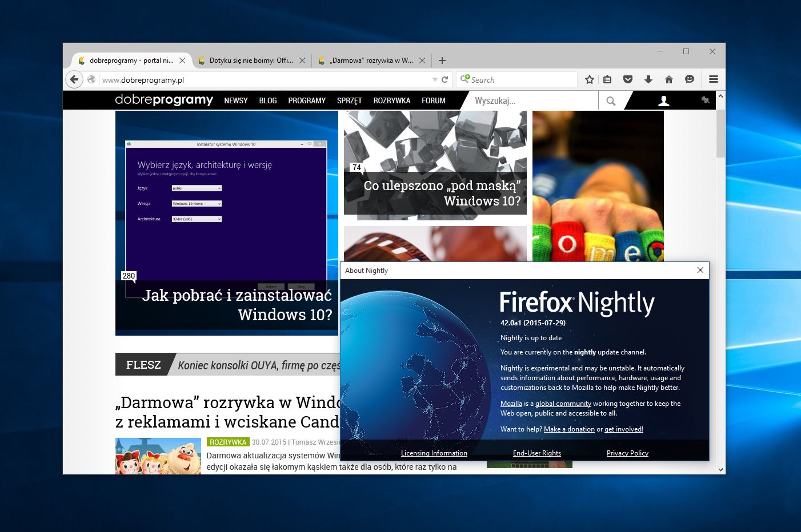Open the Firefox hamburger menu
Screen dimensions: 801x532
pyautogui.click(x=714, y=79)
